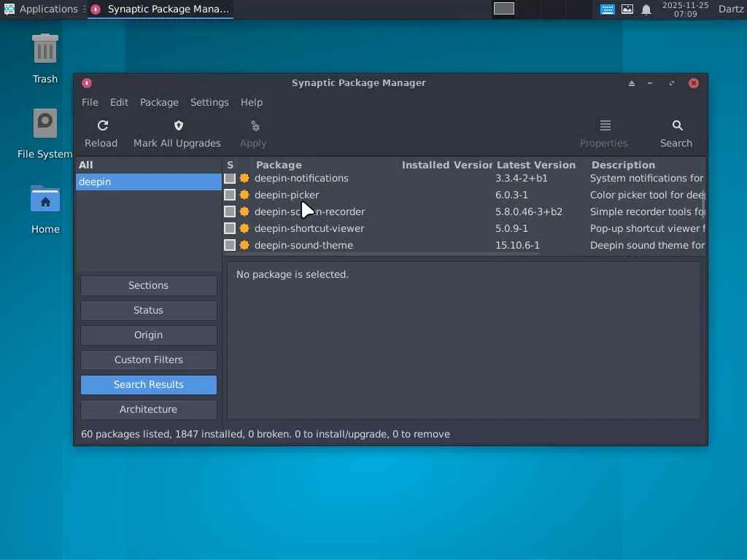Click the image tray icon in the panel

tap(627, 9)
